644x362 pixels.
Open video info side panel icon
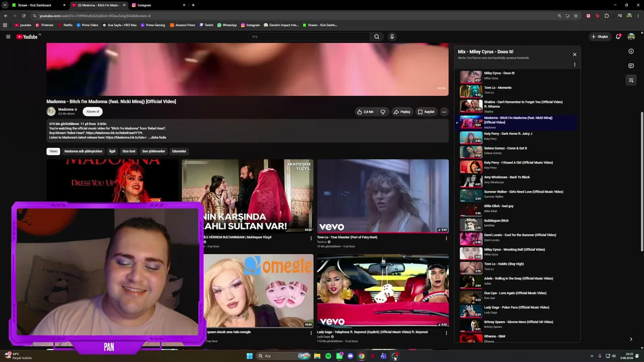click(x=631, y=51)
